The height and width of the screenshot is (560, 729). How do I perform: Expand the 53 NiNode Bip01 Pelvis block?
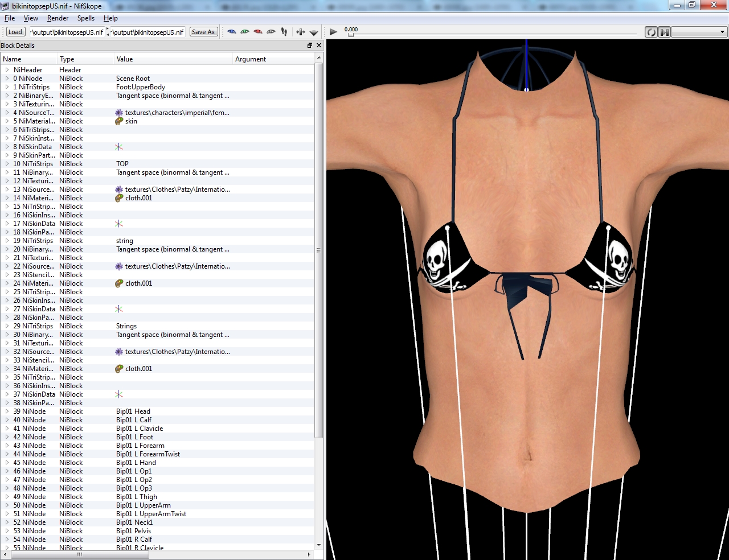(7, 531)
